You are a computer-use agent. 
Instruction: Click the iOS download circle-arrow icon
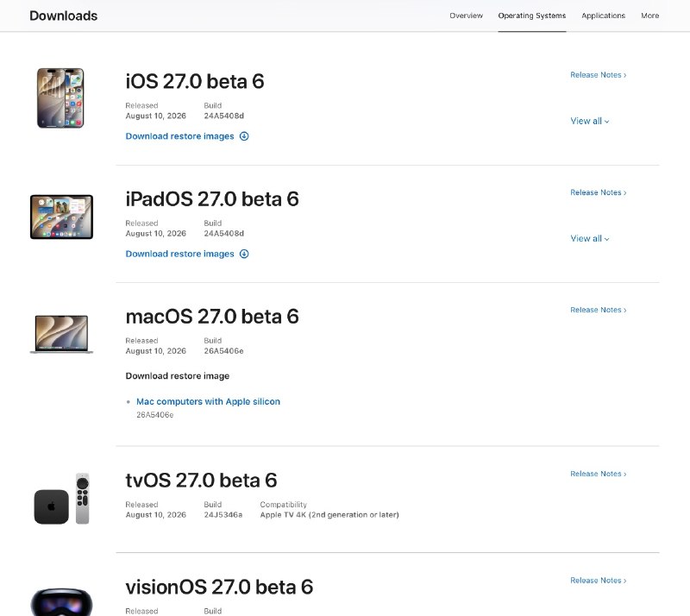(x=244, y=136)
